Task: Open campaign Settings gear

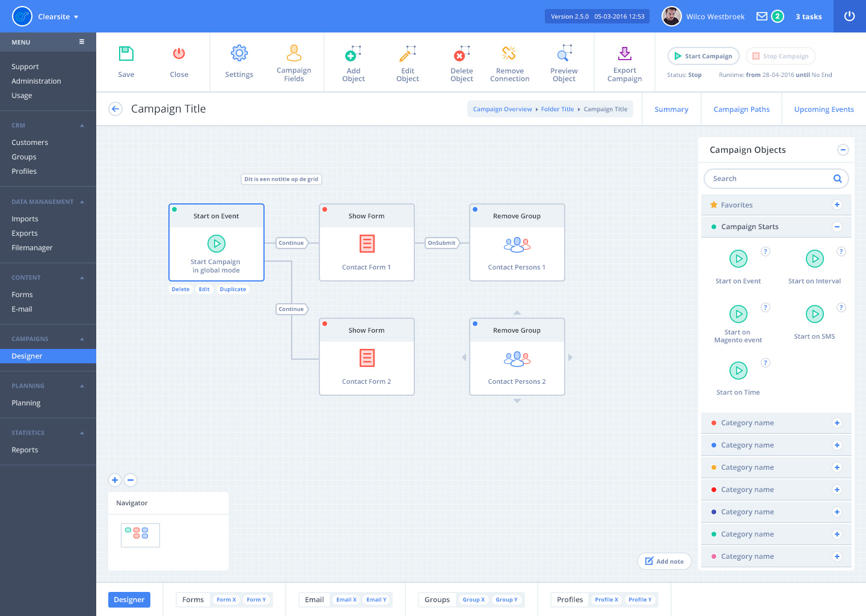Action: click(239, 54)
